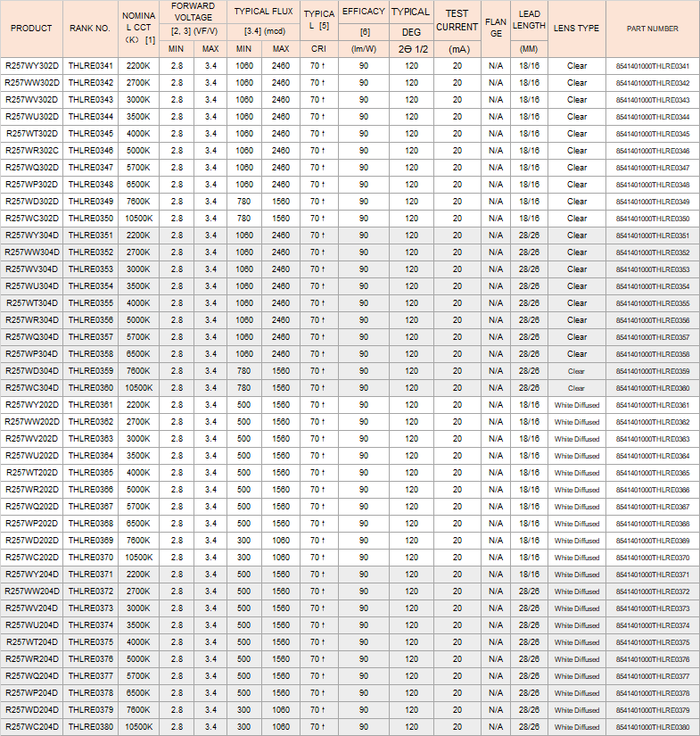Click the R257WC304D product cell
Screen dimensions: 700x736
click(32, 388)
